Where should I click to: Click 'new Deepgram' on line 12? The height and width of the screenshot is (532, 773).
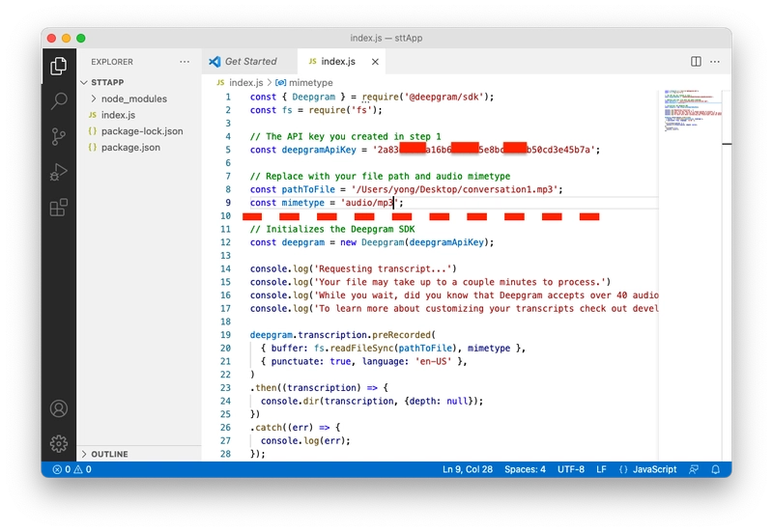pyautogui.click(x=372, y=242)
